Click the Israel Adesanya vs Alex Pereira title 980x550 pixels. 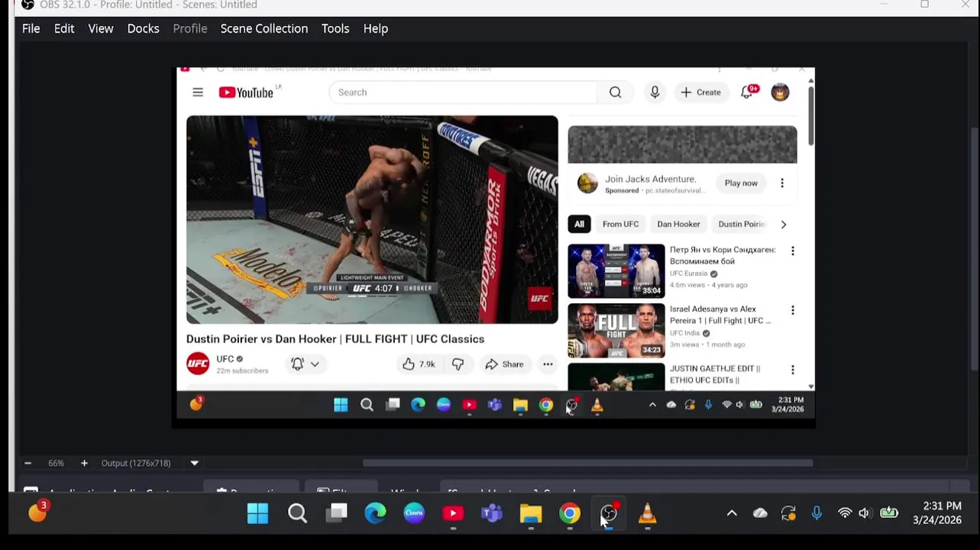click(720, 315)
